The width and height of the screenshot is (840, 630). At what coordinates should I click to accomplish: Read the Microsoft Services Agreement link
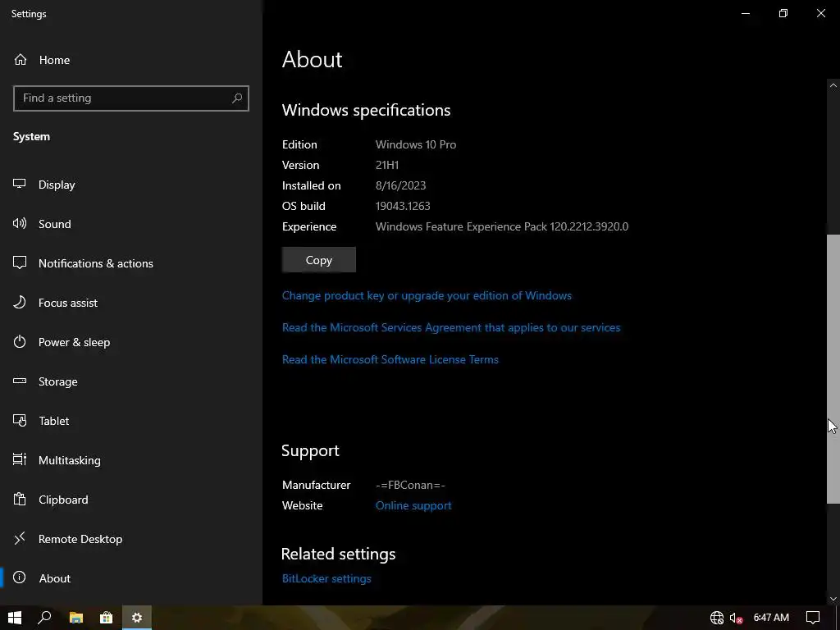pos(451,328)
